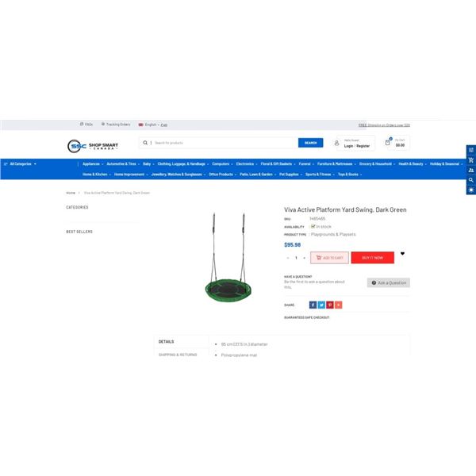Image resolution: width=476 pixels, height=476 pixels.
Task: Click the people icon in right sidebar
Action: 470,170
